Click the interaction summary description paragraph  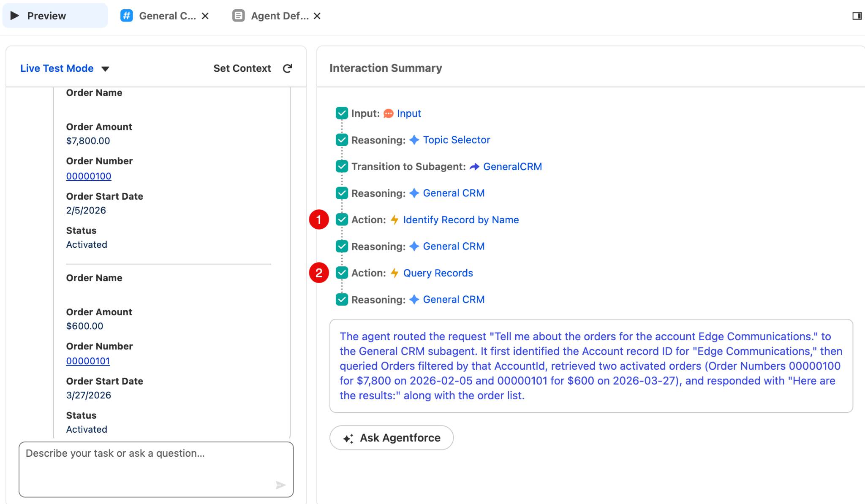pyautogui.click(x=591, y=366)
